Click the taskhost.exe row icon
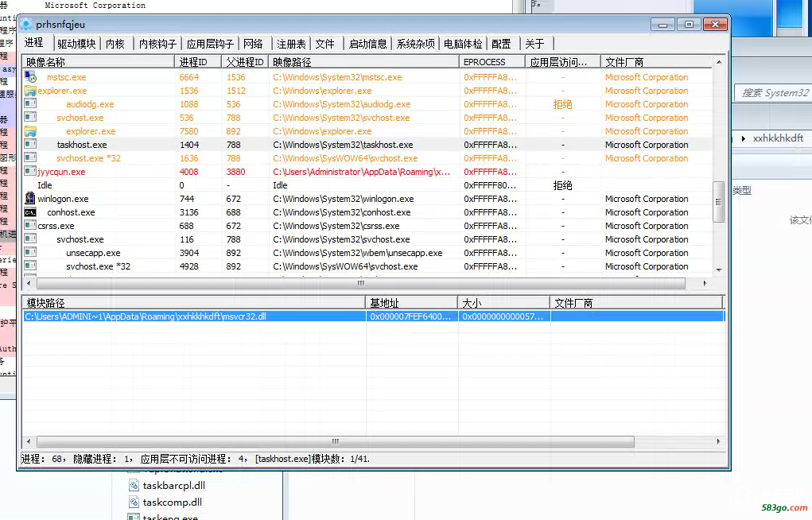 [30, 145]
